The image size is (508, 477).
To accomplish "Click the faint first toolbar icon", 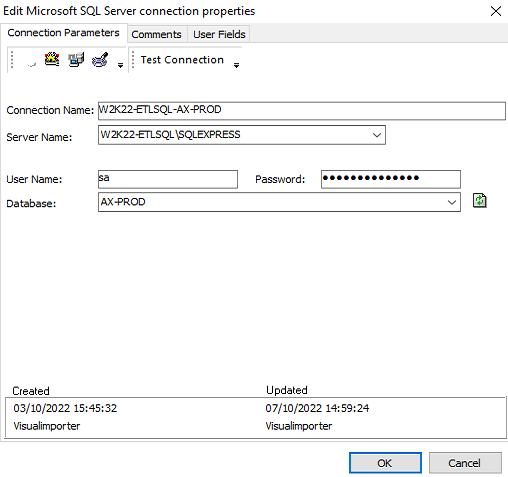I will coord(31,63).
